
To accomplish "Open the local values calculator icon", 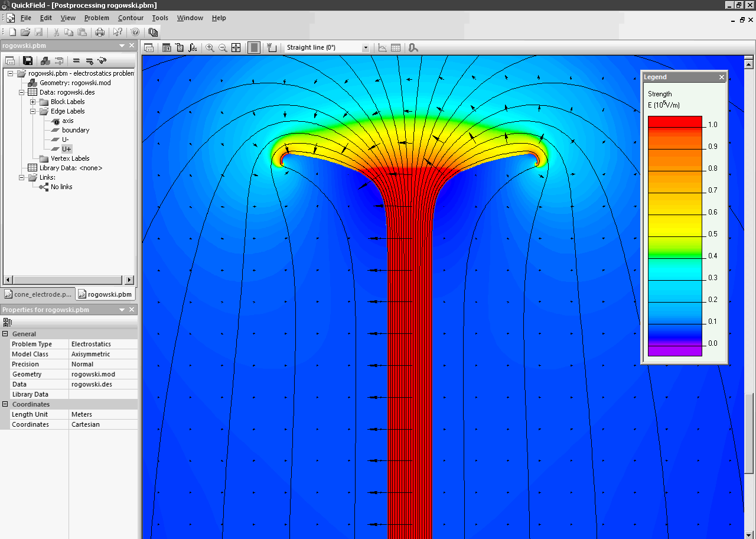I will click(167, 48).
